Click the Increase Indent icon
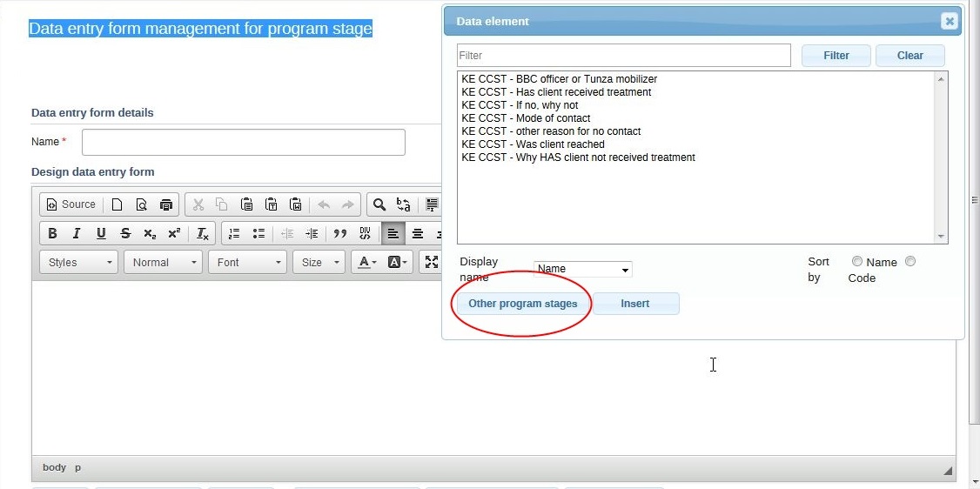Viewport: 980px width, 489px height. coord(312,233)
